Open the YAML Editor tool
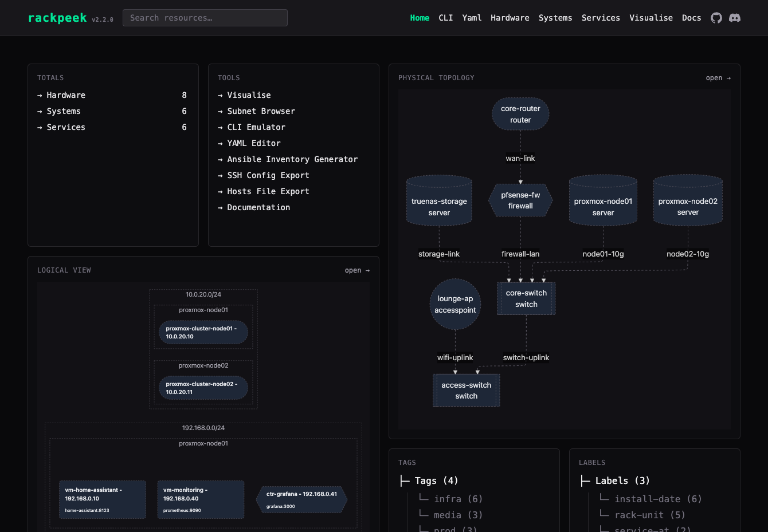The width and height of the screenshot is (768, 532). 249,143
